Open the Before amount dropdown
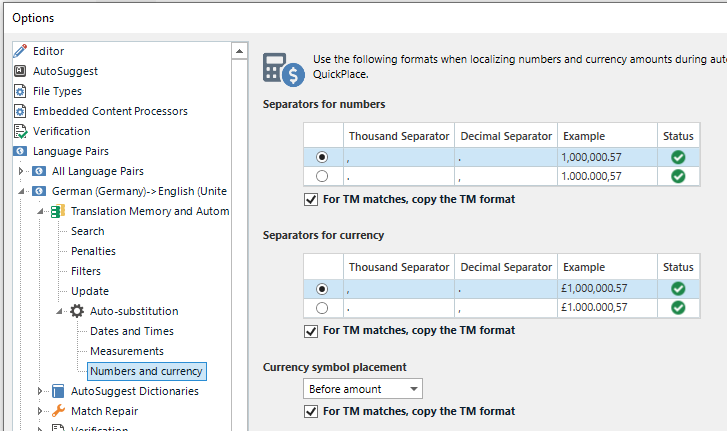Screen dimensions: 727x431 (x=363, y=388)
